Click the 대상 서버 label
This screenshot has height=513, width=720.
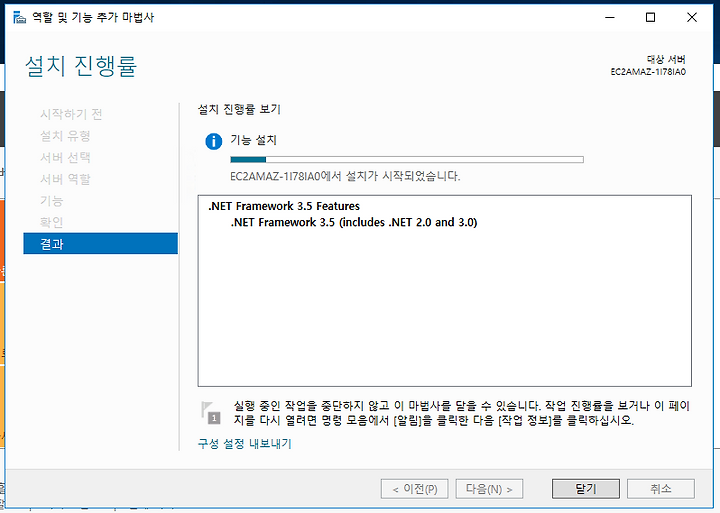(666, 59)
